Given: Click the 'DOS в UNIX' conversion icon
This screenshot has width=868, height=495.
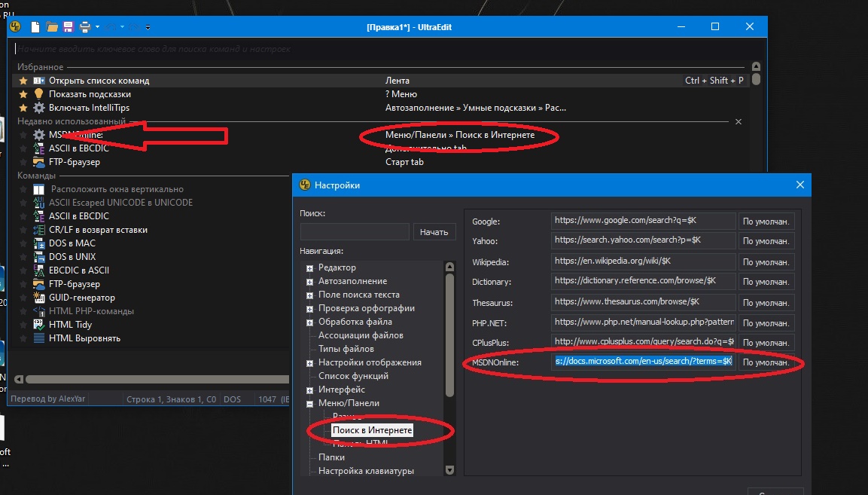Looking at the screenshot, I should [38, 257].
